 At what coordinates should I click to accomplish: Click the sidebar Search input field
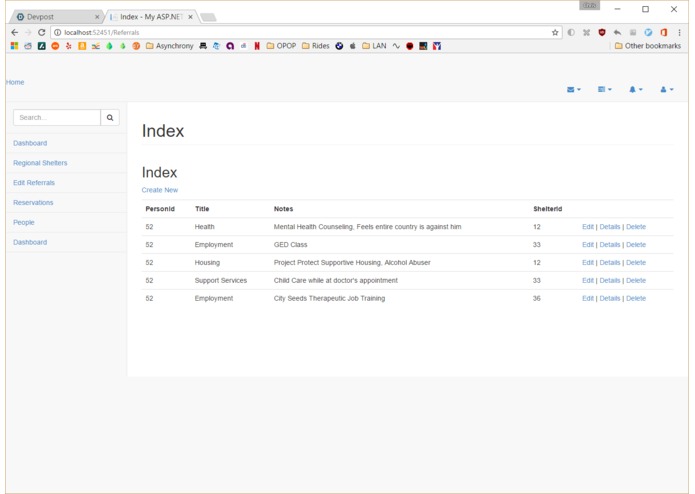[57, 117]
